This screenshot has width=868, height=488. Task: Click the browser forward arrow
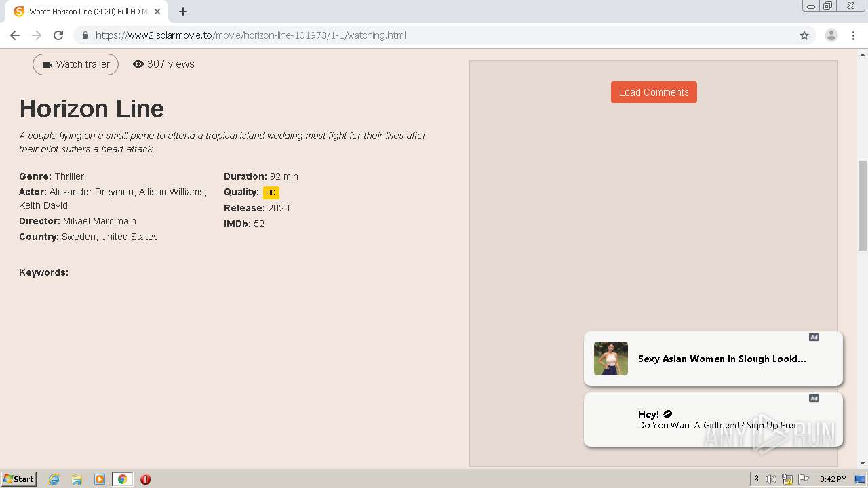[x=37, y=35]
